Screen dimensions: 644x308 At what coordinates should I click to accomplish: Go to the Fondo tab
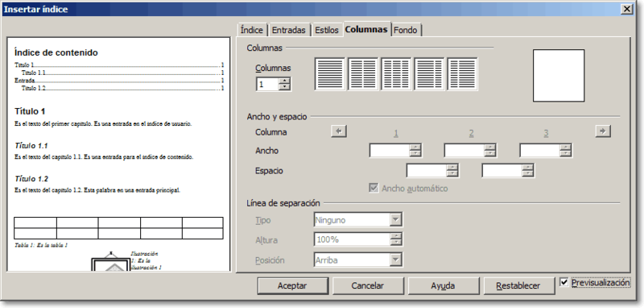406,30
